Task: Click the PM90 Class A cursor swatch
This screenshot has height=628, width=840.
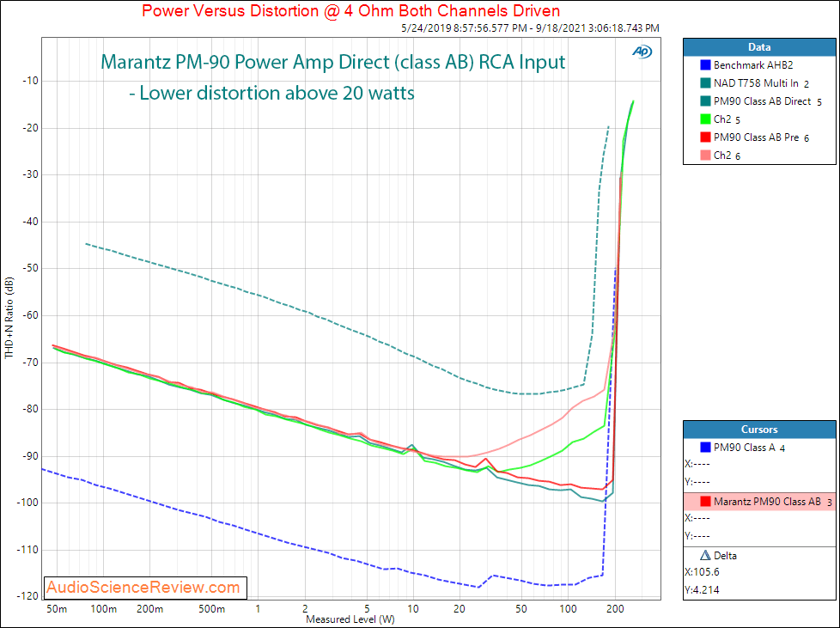Action: point(705,448)
